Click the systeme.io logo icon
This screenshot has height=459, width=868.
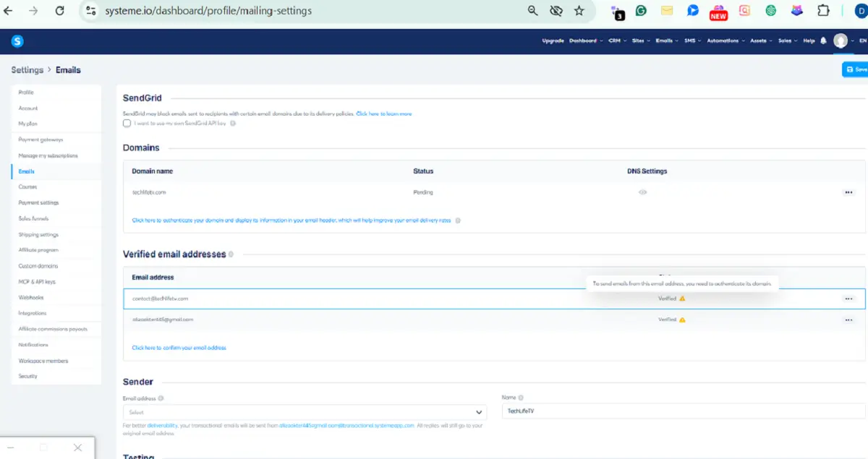[17, 41]
